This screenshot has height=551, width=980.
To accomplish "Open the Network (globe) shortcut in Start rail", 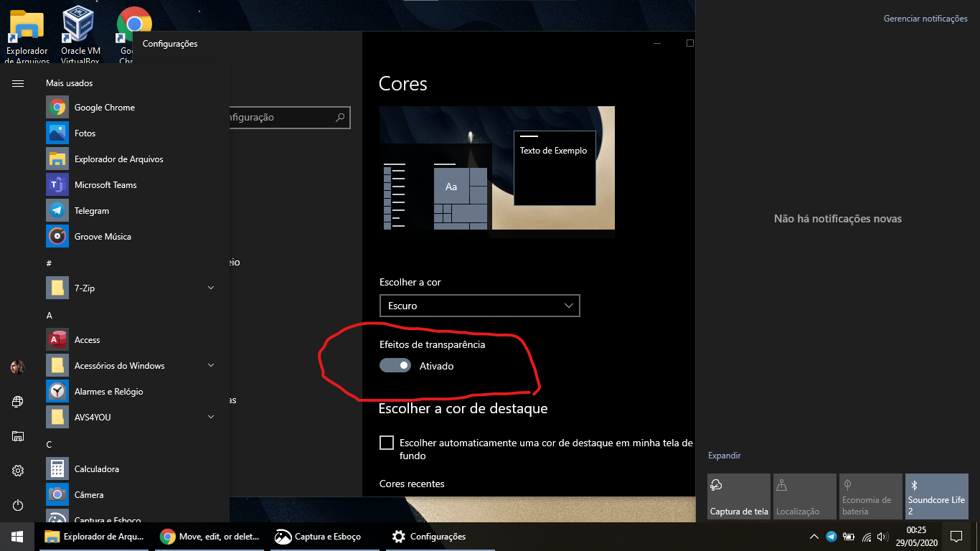I will click(x=18, y=402).
